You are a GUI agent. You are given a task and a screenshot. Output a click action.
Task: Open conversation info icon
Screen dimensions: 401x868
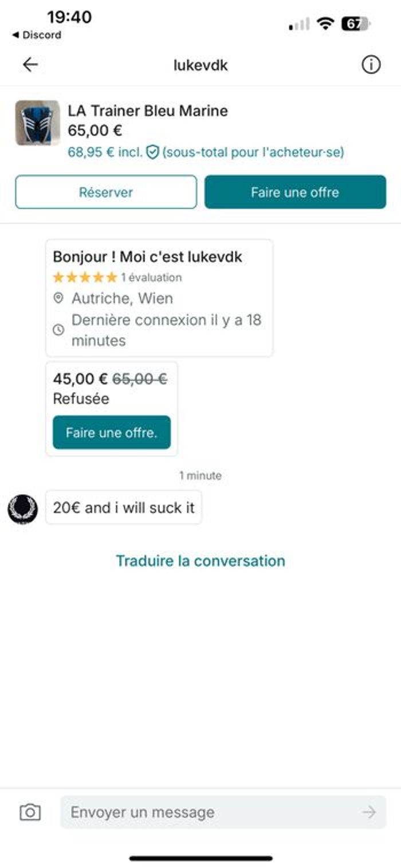pyautogui.click(x=371, y=65)
